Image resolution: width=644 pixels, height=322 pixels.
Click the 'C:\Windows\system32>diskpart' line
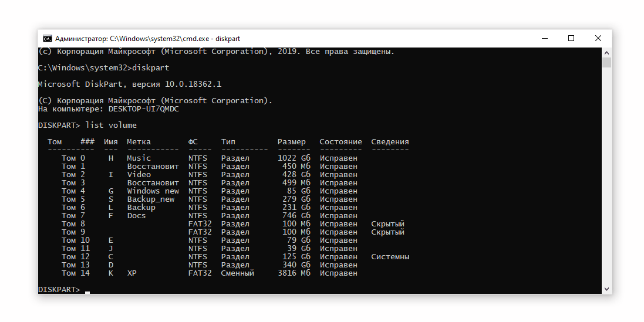tap(103, 67)
